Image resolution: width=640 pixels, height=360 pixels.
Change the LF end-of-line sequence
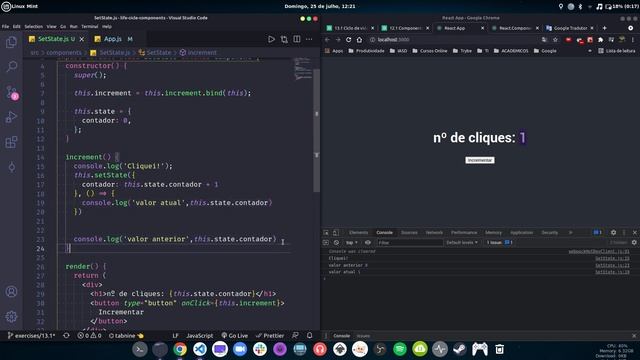pos(176,336)
